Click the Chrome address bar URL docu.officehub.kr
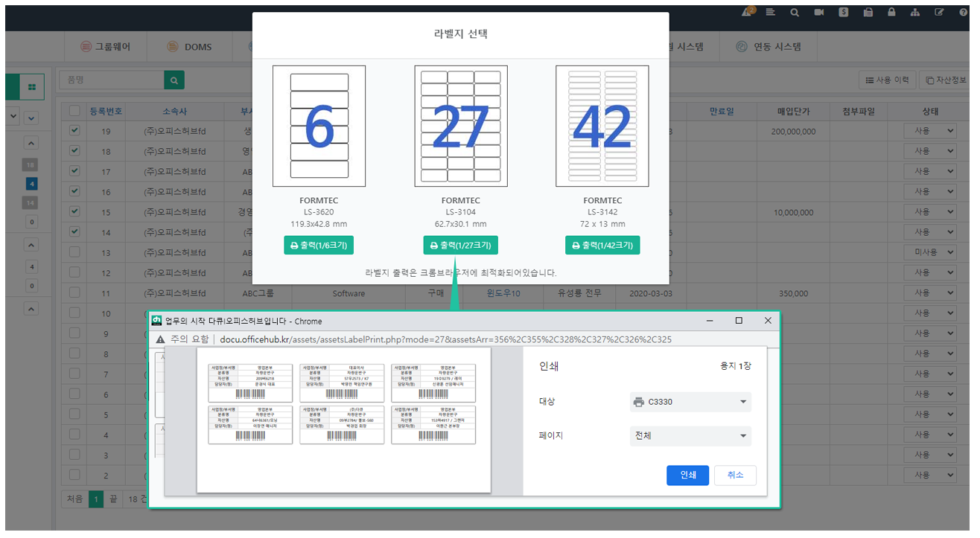This screenshot has height=538, width=980. (x=445, y=339)
